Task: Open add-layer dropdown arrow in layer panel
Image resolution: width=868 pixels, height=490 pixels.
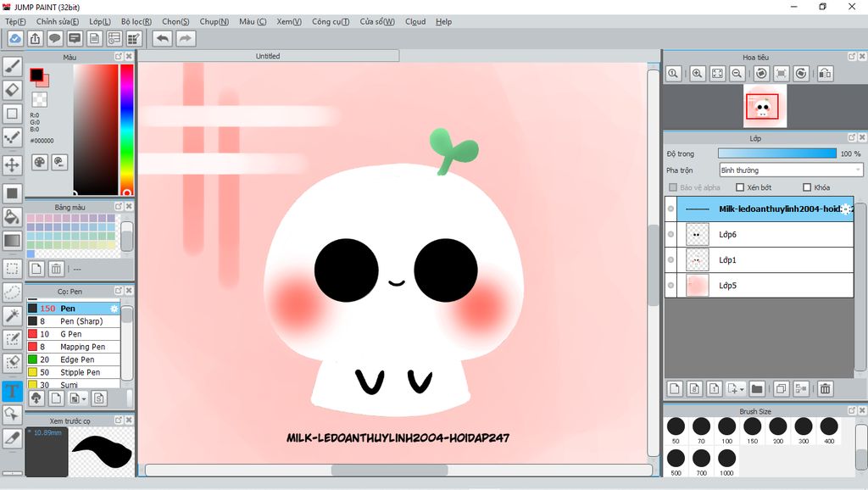Action: click(x=743, y=388)
